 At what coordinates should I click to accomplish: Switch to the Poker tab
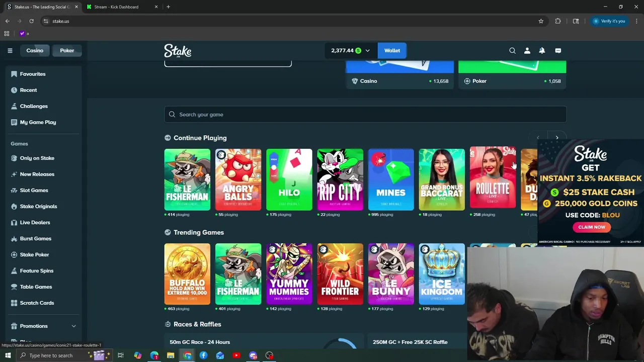tap(67, 50)
